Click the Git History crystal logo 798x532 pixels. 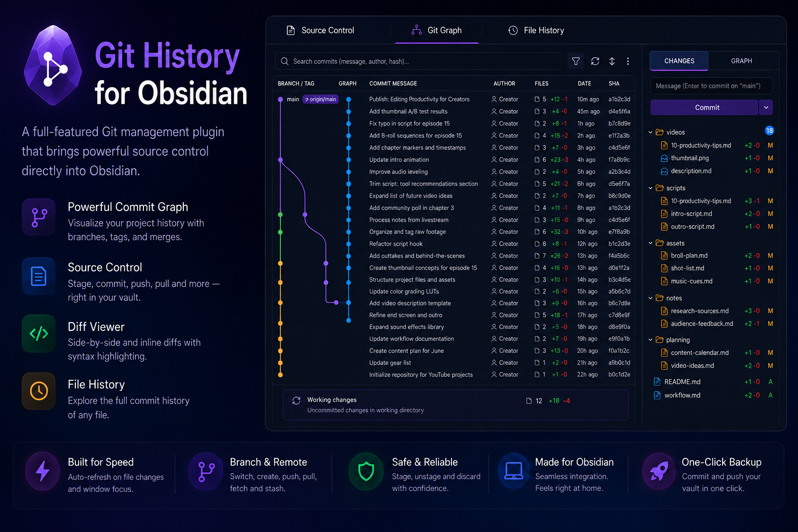click(52, 65)
